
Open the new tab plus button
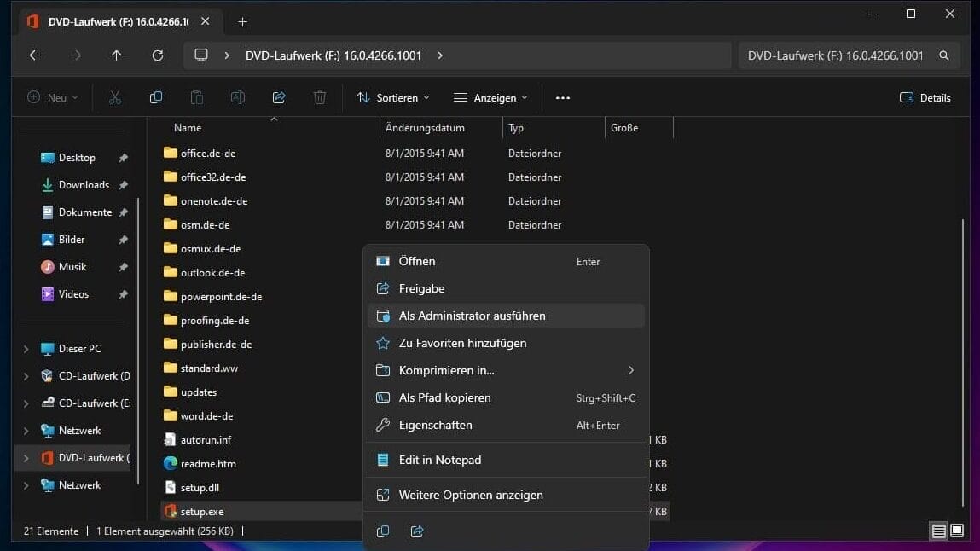242,21
